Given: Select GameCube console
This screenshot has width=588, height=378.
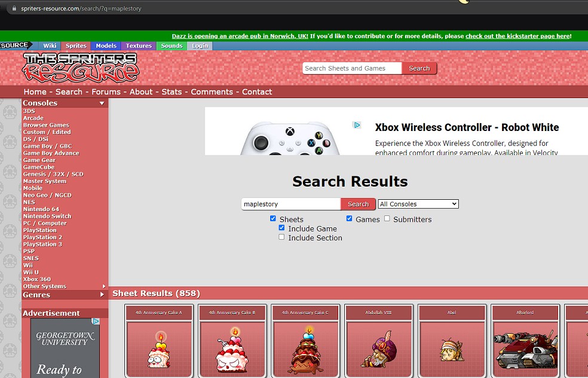Looking at the screenshot, I should click(x=39, y=167).
